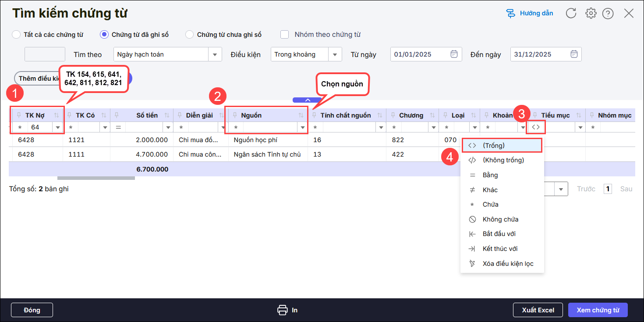Click the refresh icon in header
The image size is (644, 322).
571,13
